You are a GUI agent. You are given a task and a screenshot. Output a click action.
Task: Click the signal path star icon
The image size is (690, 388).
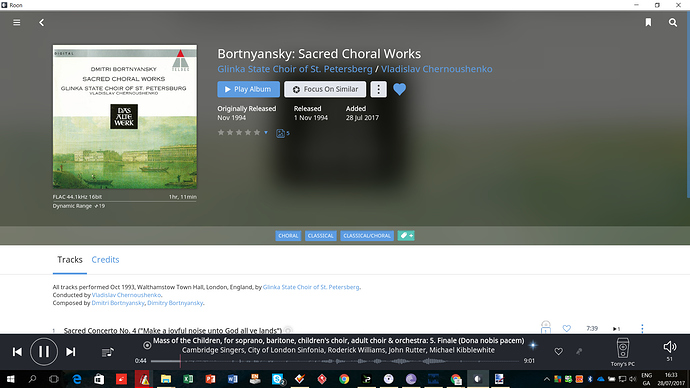(x=533, y=345)
